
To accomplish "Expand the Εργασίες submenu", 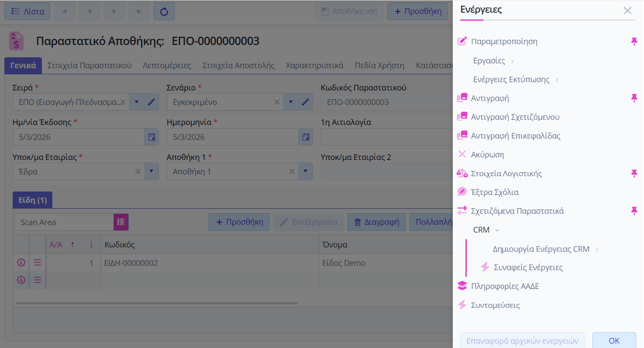I will (493, 61).
